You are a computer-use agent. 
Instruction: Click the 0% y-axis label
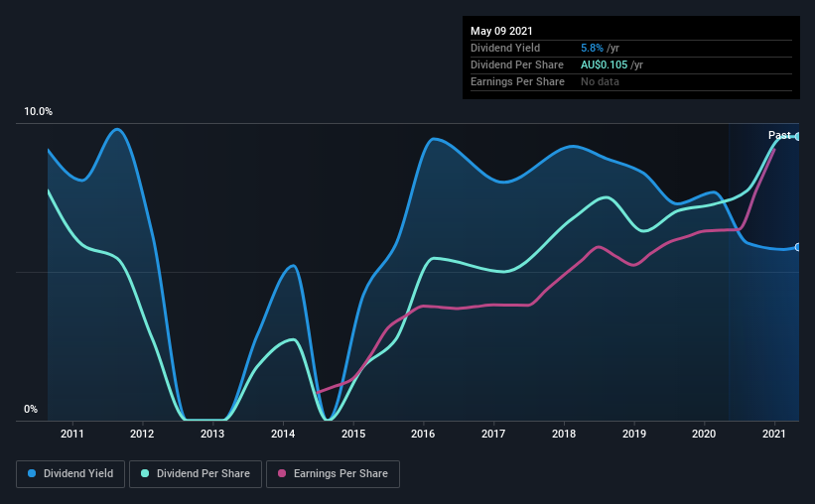31,410
